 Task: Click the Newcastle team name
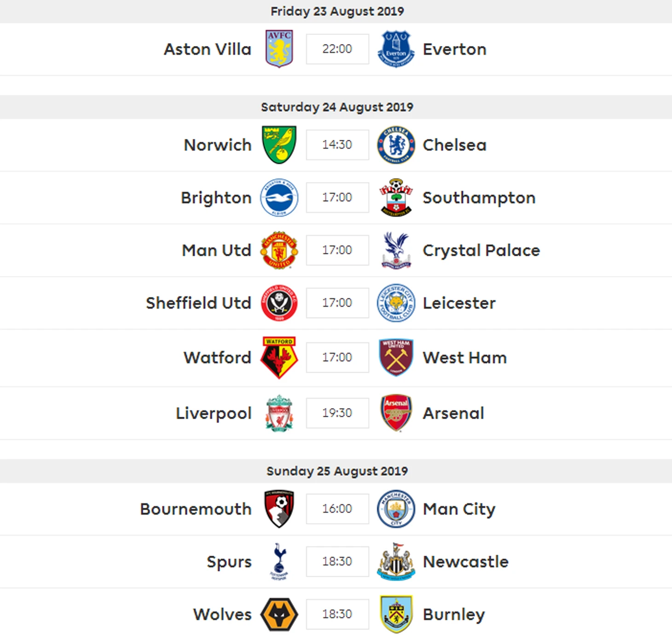466,562
